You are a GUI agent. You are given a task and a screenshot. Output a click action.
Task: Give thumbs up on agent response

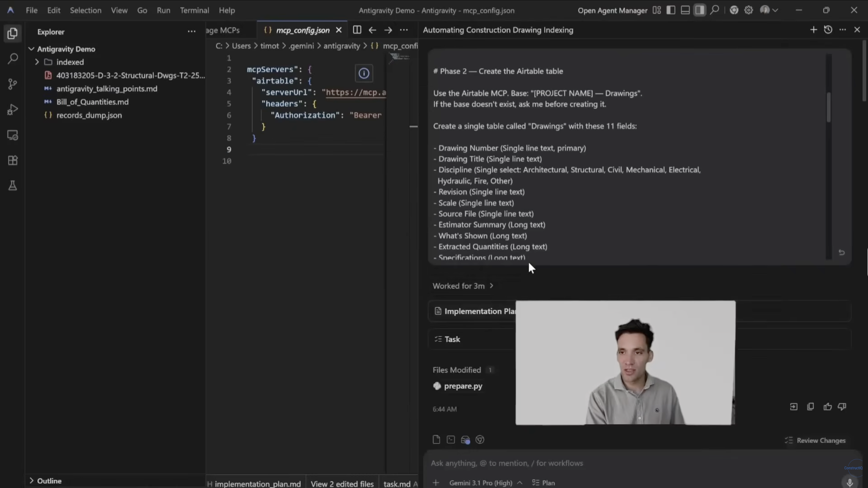(828, 407)
